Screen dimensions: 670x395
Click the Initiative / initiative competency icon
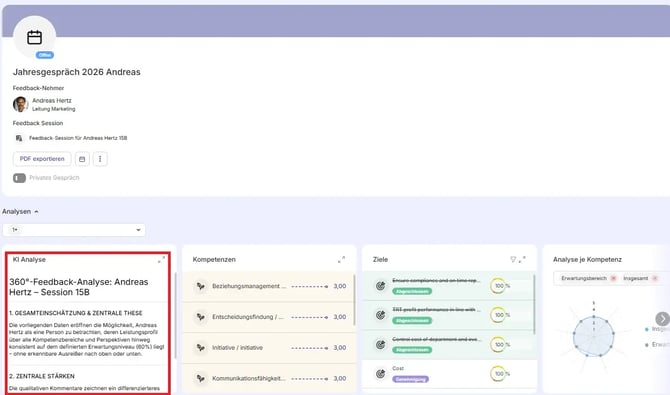pyautogui.click(x=200, y=348)
